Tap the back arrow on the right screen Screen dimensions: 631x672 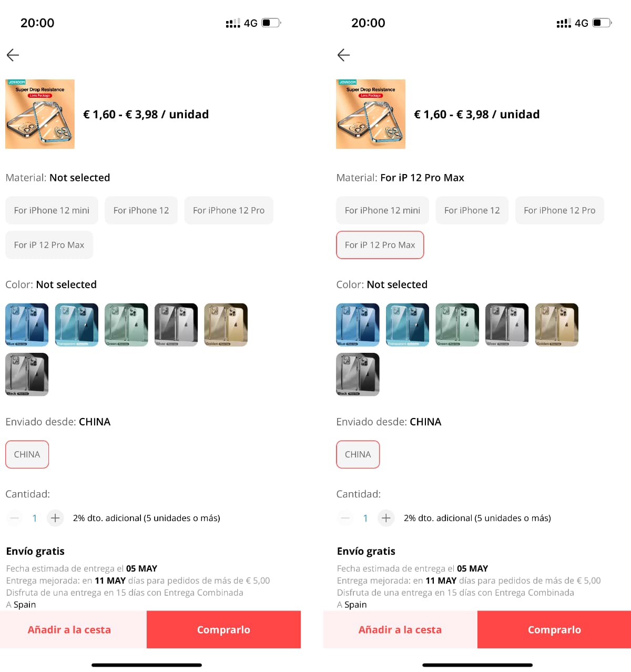344,55
